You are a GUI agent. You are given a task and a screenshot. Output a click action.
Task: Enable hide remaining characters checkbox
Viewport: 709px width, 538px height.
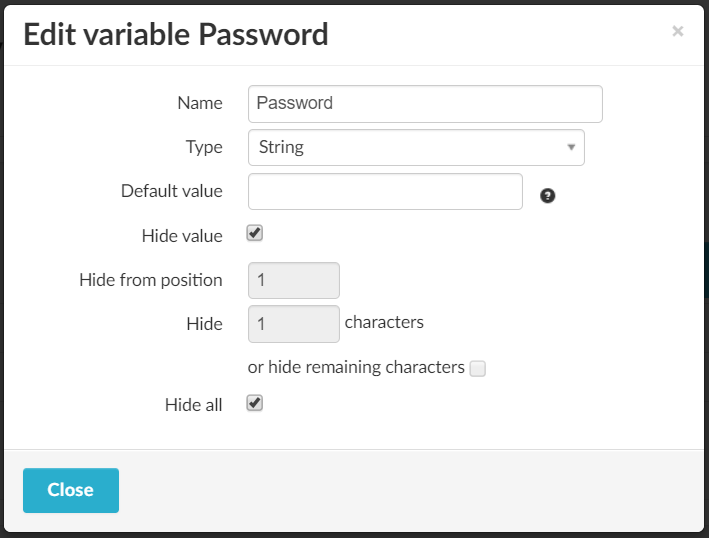(x=478, y=369)
